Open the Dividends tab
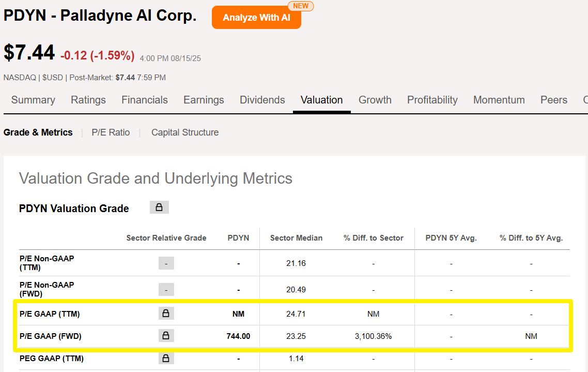Viewport: 588px width, 372px height. (x=262, y=100)
